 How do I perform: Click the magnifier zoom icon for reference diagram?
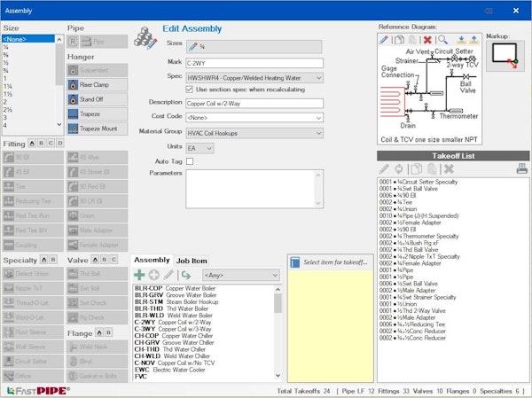(x=442, y=40)
